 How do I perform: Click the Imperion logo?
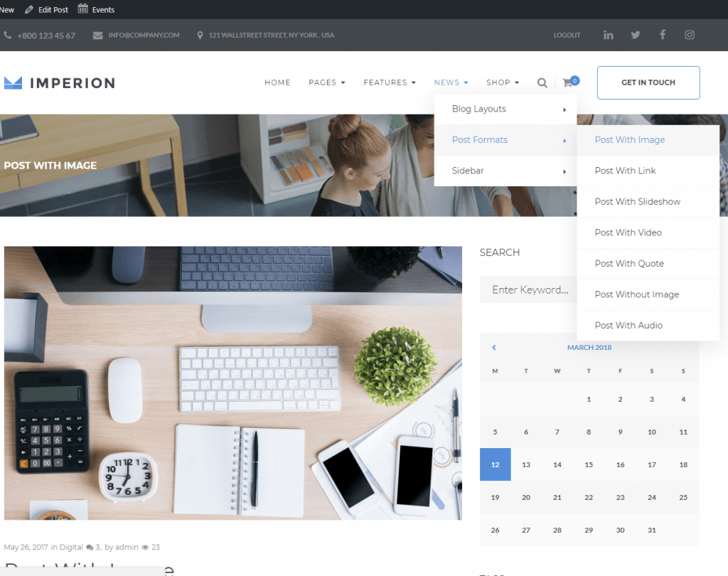[59, 83]
